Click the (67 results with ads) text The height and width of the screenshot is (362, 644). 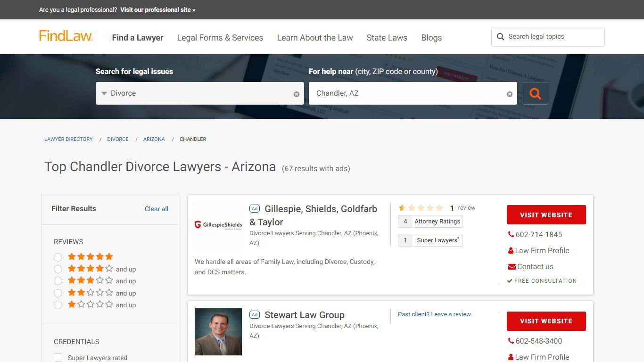(x=316, y=169)
